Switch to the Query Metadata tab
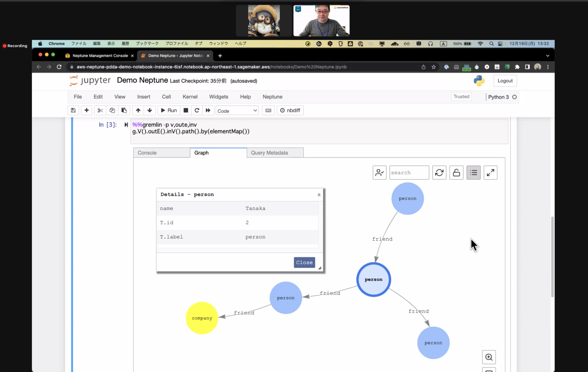Viewport: 588px width, 372px height. [269, 153]
